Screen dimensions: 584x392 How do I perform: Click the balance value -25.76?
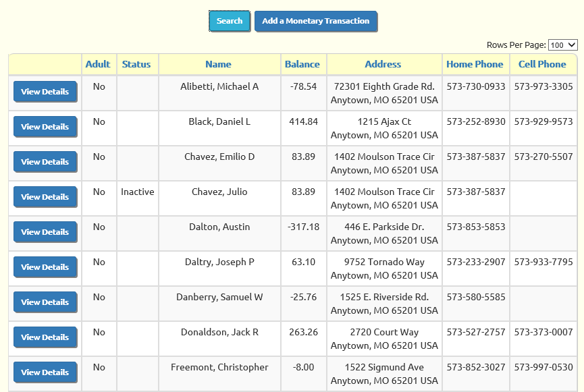tap(304, 297)
